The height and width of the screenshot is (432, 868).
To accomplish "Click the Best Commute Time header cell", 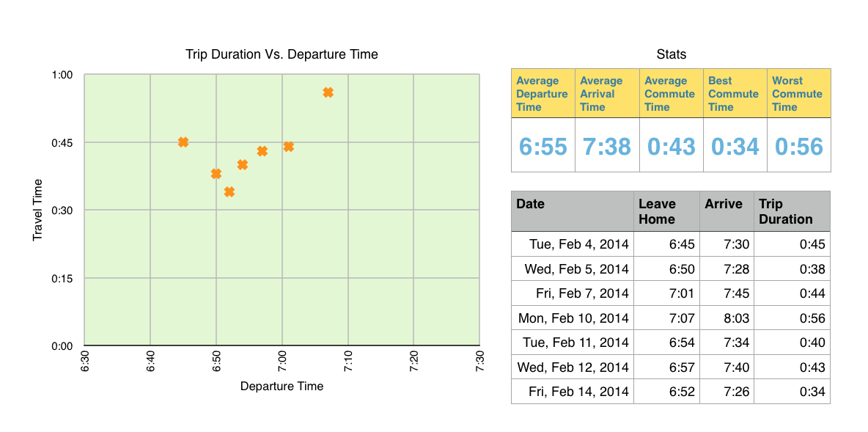I will click(x=735, y=94).
